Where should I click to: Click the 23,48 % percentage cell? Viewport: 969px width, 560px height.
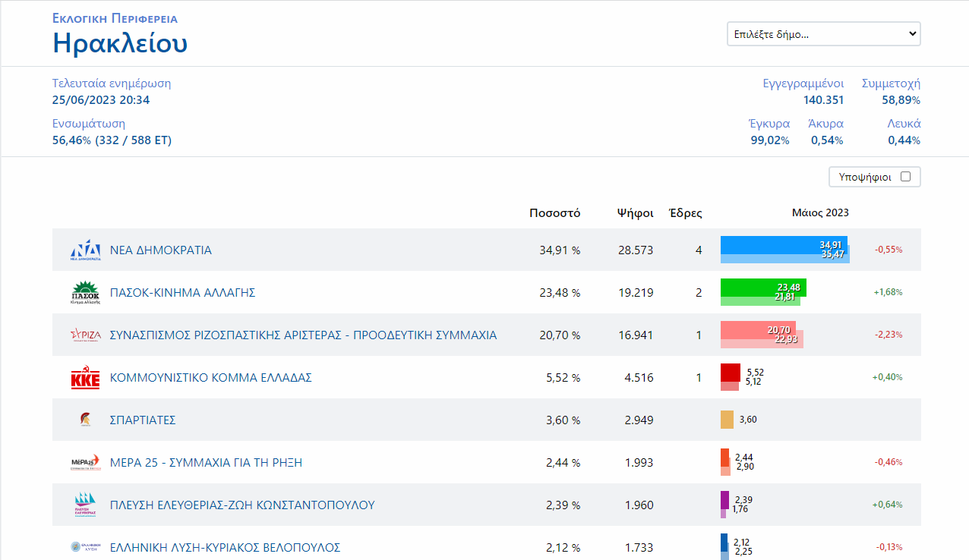(x=560, y=293)
